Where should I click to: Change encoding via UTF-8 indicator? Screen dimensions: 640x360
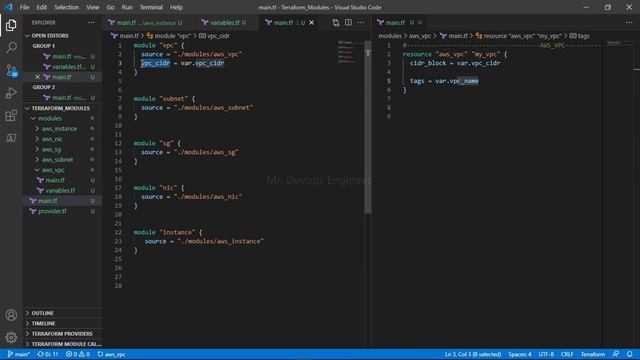point(546,354)
